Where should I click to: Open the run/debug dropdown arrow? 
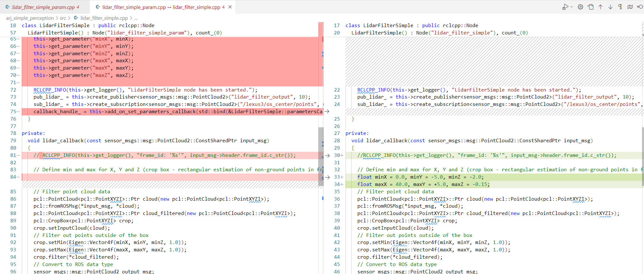(x=572, y=7)
